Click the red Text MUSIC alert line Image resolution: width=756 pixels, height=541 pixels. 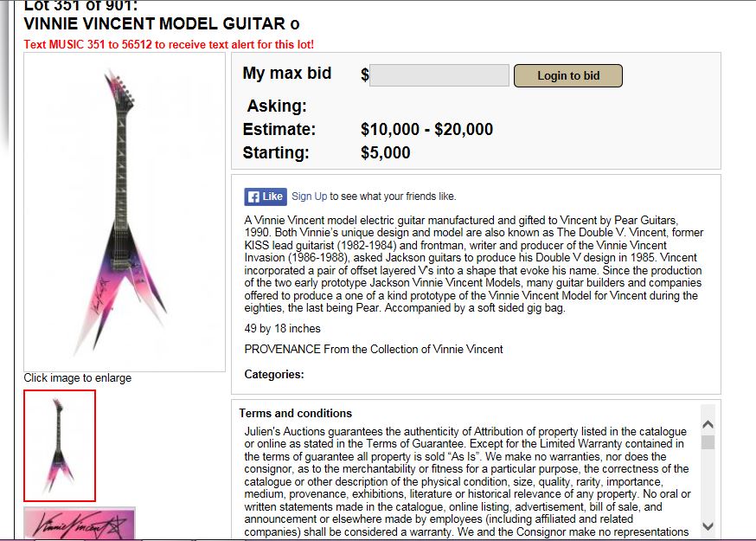169,44
